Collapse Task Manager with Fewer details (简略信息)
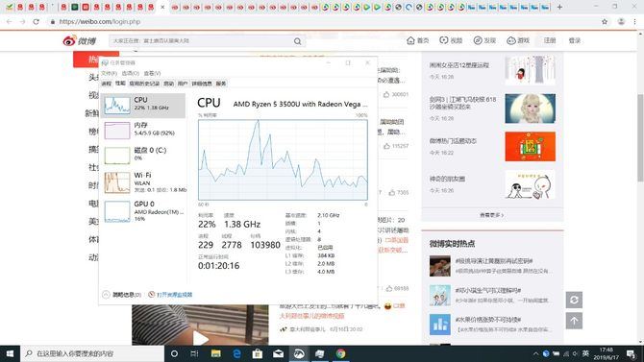This screenshot has height=362, width=644. click(122, 294)
